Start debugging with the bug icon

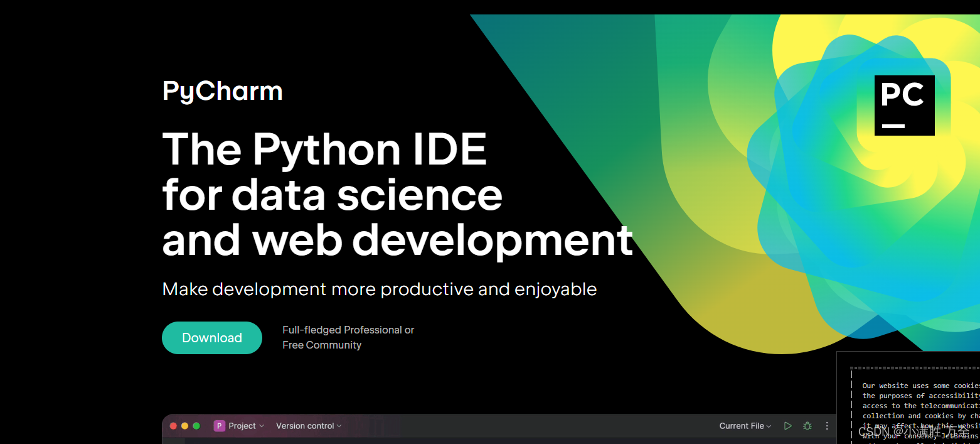[807, 426]
